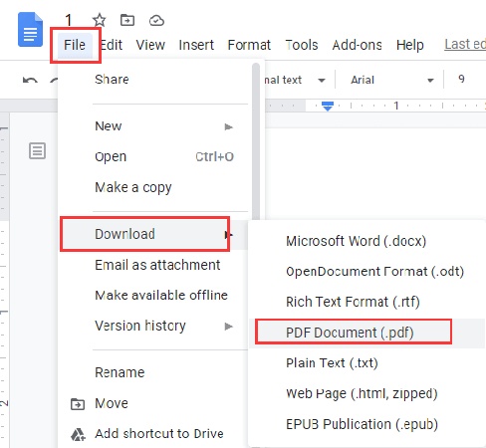Screen dimensions: 486x448
Task: Download as EPUB Publication (.epub)
Action: pos(366,424)
